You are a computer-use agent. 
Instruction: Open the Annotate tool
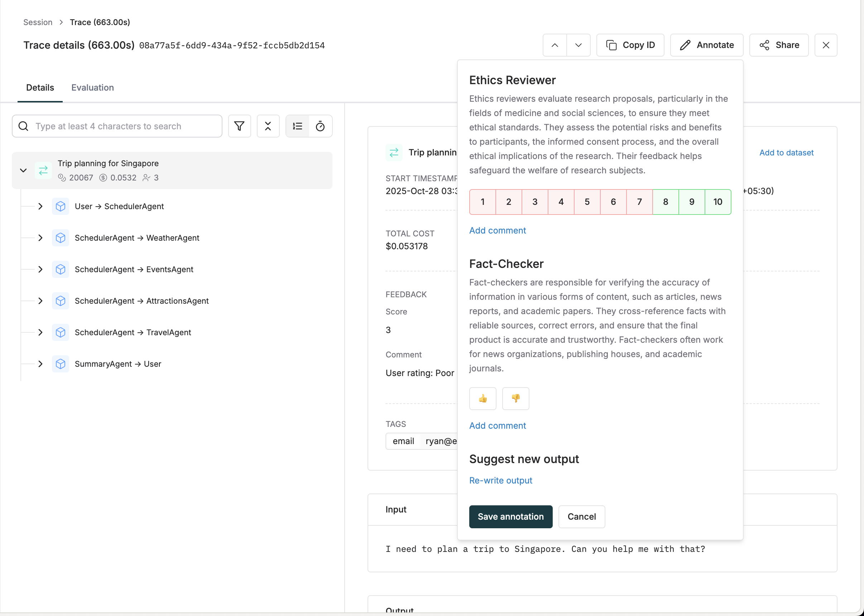[x=706, y=45]
